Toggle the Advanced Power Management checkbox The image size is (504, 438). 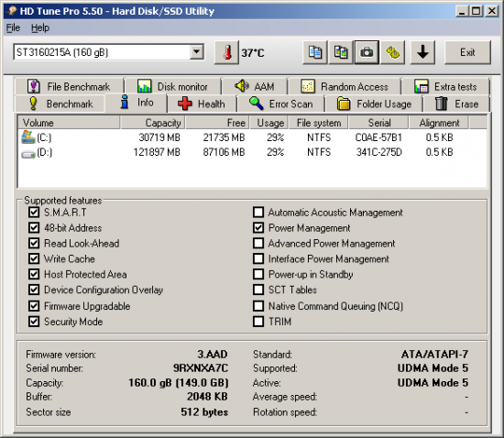click(x=258, y=243)
